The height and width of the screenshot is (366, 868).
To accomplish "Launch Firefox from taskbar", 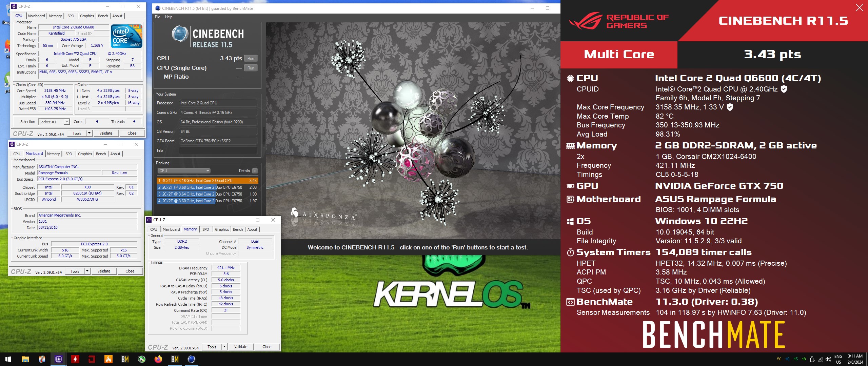I will (158, 359).
